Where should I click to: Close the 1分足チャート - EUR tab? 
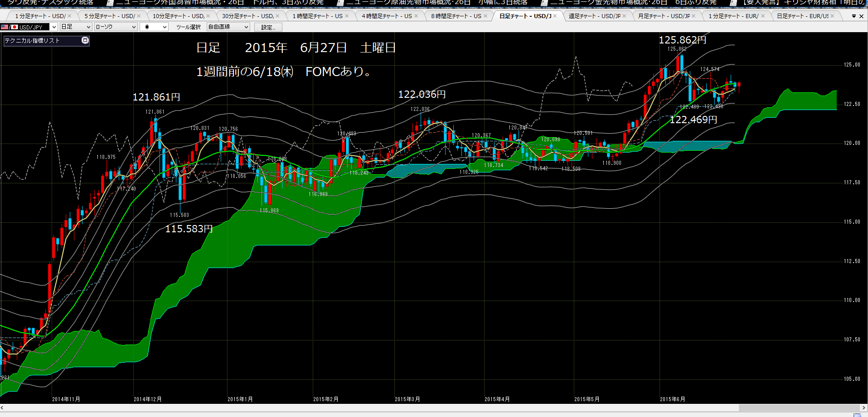[763, 16]
